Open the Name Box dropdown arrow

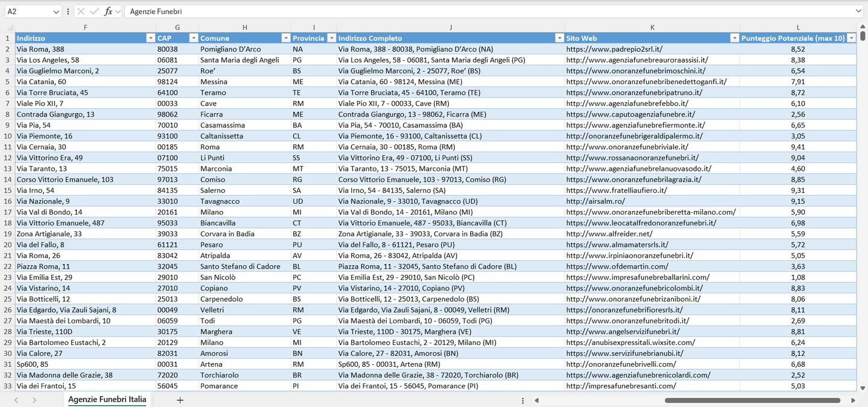pos(56,11)
